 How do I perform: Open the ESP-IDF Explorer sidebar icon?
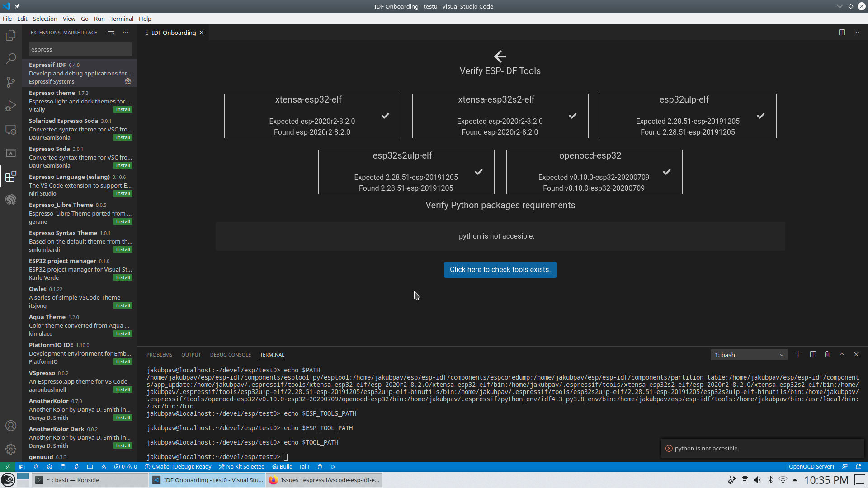click(11, 200)
